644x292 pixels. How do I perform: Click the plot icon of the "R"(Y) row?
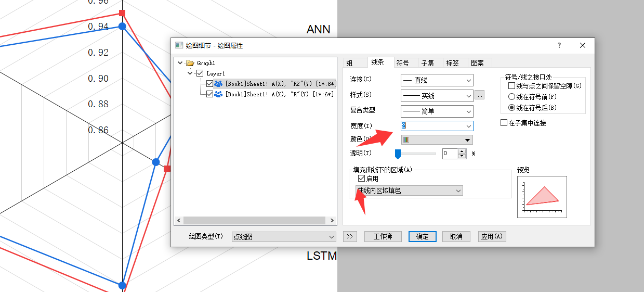click(x=218, y=94)
